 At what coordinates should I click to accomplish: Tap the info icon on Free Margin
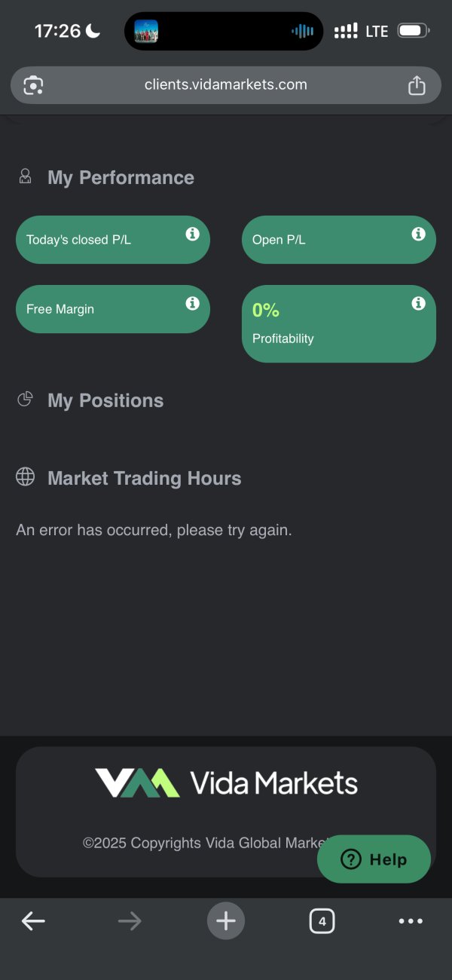tap(192, 304)
